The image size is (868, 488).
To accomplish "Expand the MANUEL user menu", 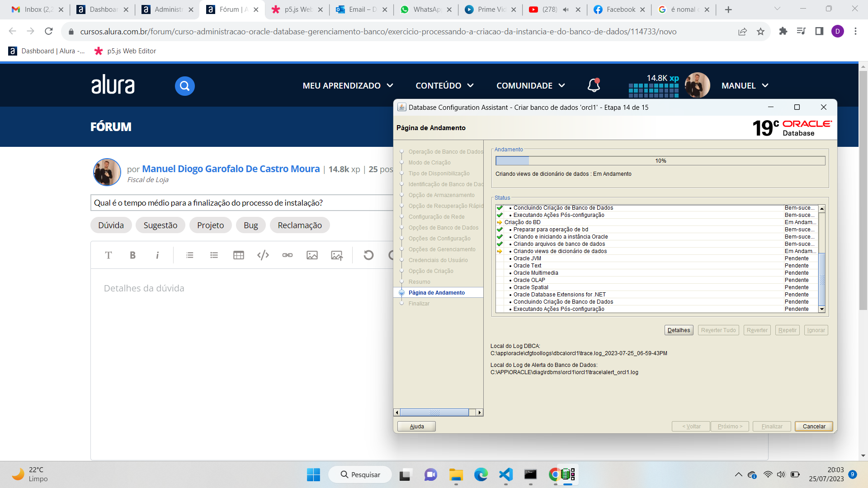I will pyautogui.click(x=745, y=85).
